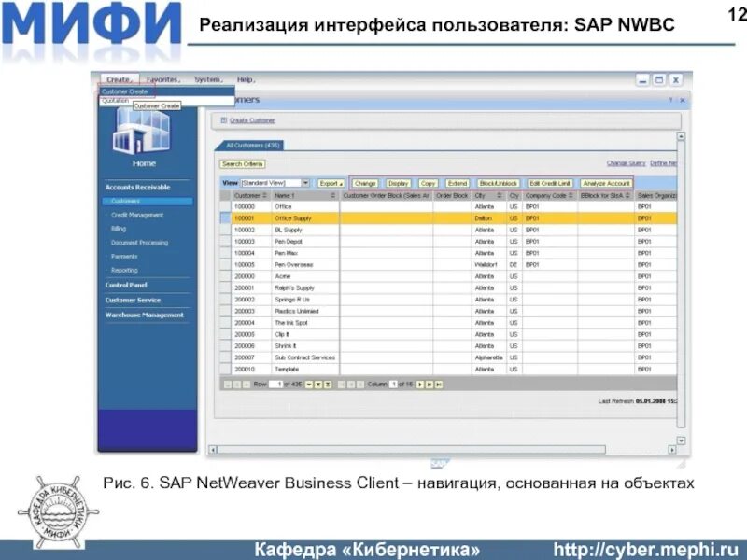Open the Export menu button
The width and height of the screenshot is (747, 560).
click(331, 183)
